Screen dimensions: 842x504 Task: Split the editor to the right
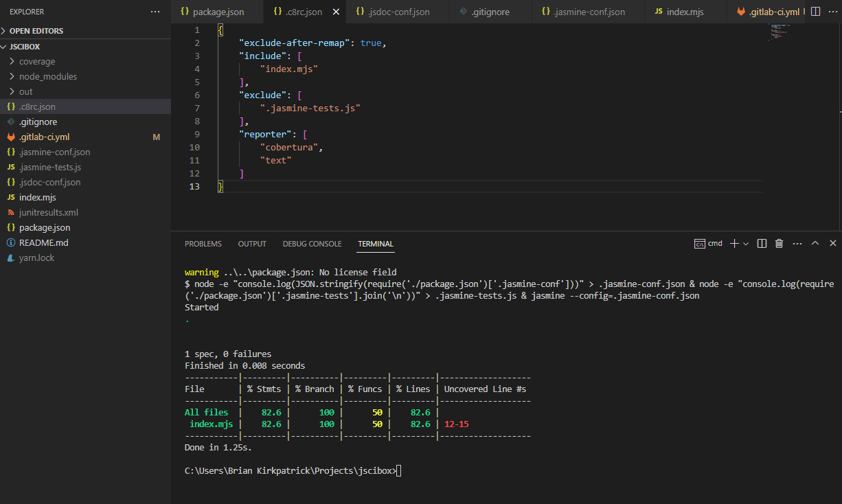tap(815, 12)
